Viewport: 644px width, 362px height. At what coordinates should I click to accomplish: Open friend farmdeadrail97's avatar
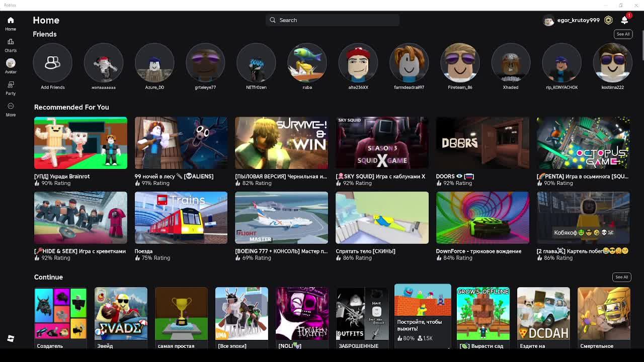pos(409,63)
